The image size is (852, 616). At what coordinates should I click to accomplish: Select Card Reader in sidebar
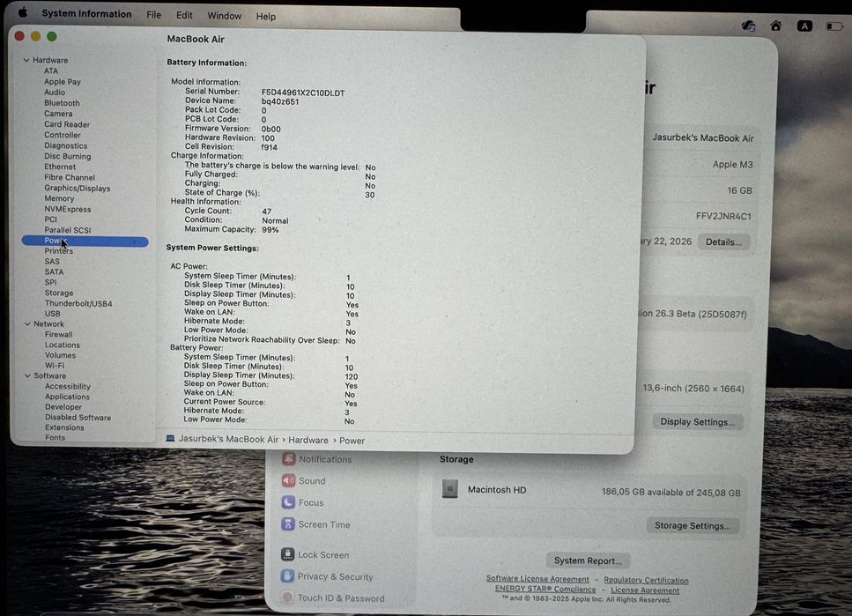67,124
